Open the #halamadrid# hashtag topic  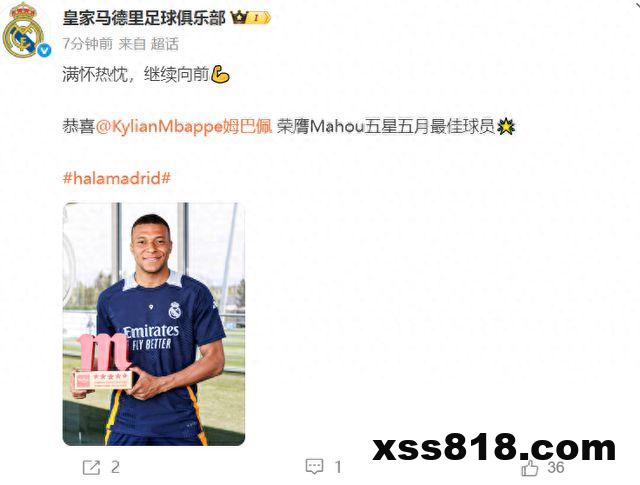pos(117,178)
